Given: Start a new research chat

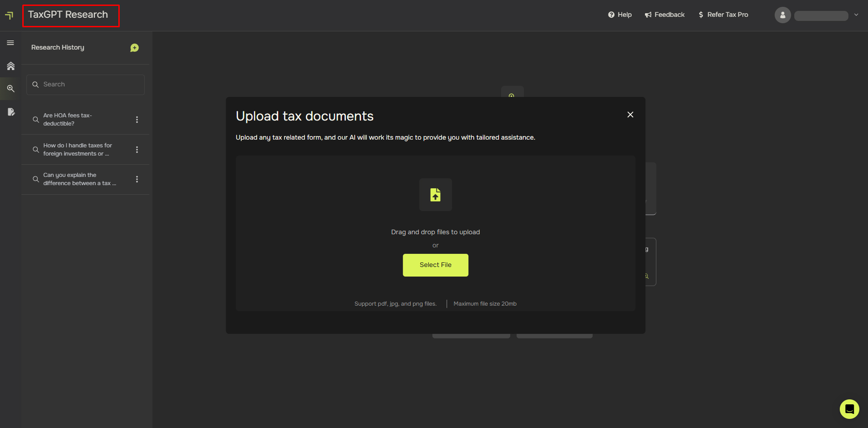Looking at the screenshot, I should pyautogui.click(x=134, y=48).
